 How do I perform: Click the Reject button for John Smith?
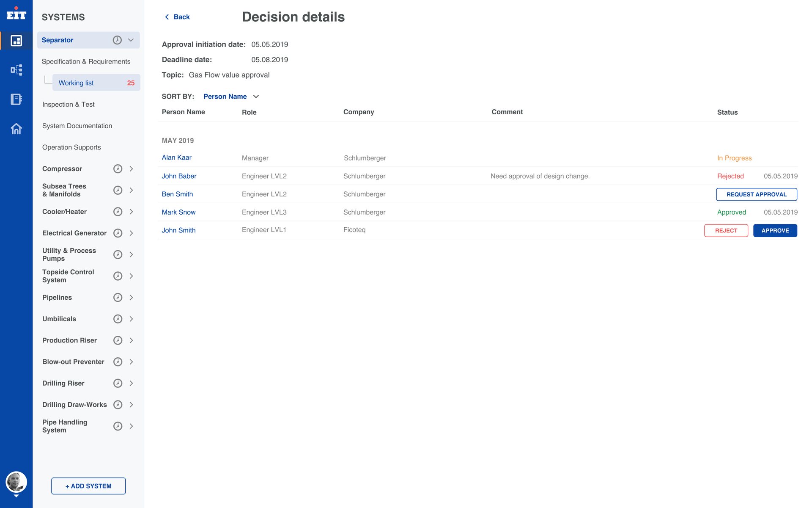pyautogui.click(x=726, y=230)
